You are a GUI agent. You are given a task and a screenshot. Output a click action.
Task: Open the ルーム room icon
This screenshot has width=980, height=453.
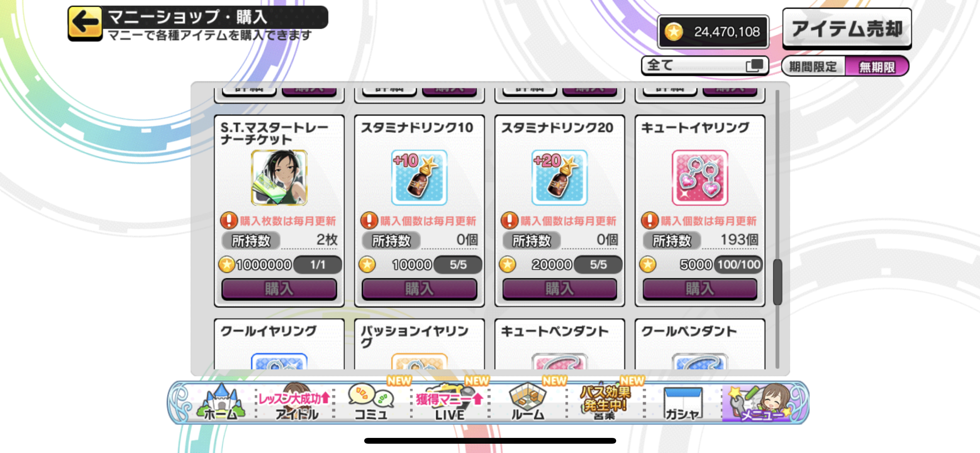tap(528, 403)
